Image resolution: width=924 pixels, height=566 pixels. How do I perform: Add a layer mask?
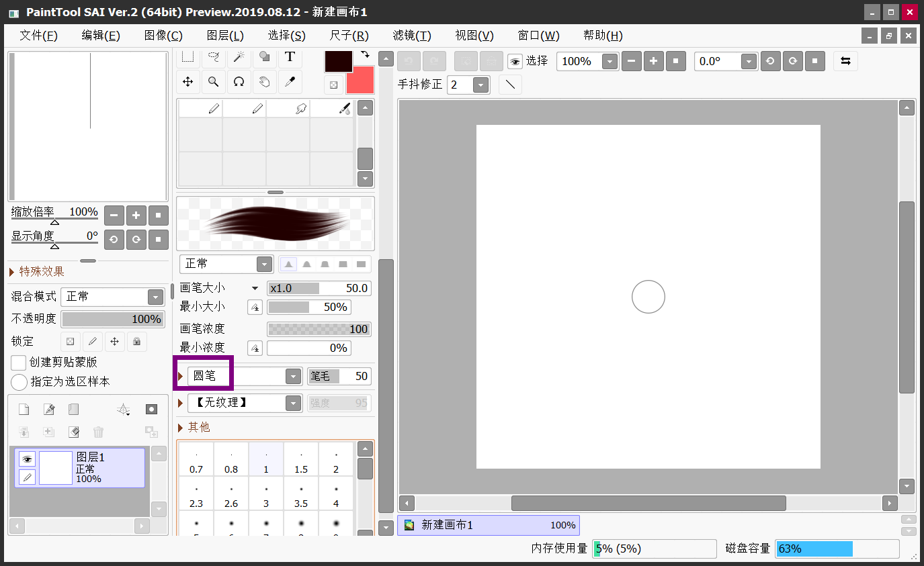click(x=152, y=410)
